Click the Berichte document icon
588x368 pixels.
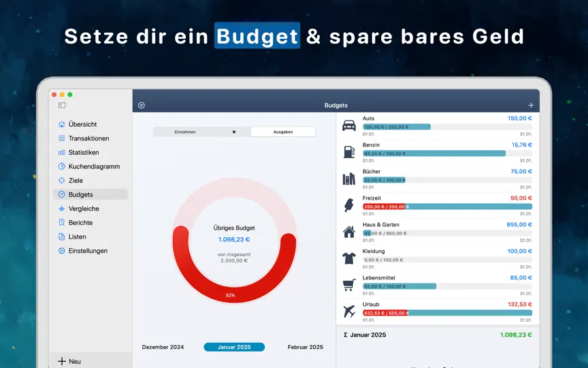click(61, 223)
